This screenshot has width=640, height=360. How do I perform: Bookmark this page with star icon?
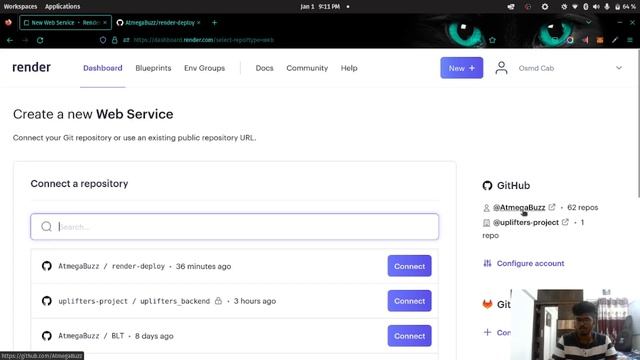point(492,40)
